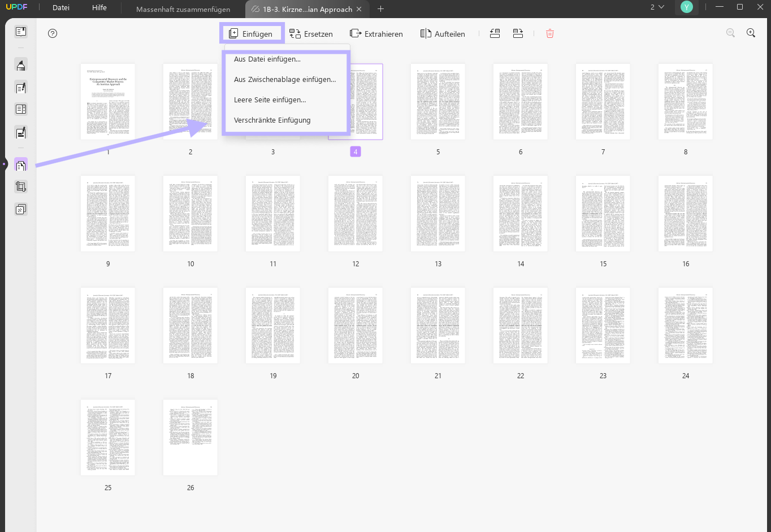Zoom out the thumbnails view
This screenshot has width=771, height=532.
point(730,33)
